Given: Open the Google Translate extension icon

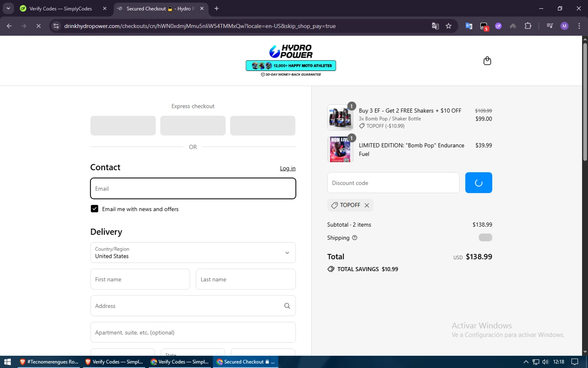Looking at the screenshot, I should pyautogui.click(x=469, y=26).
